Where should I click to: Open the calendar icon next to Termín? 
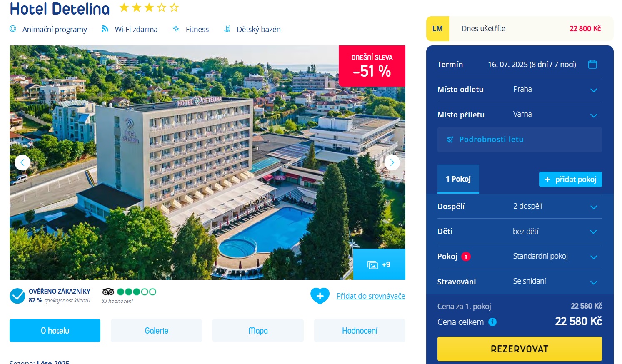pyautogui.click(x=592, y=64)
